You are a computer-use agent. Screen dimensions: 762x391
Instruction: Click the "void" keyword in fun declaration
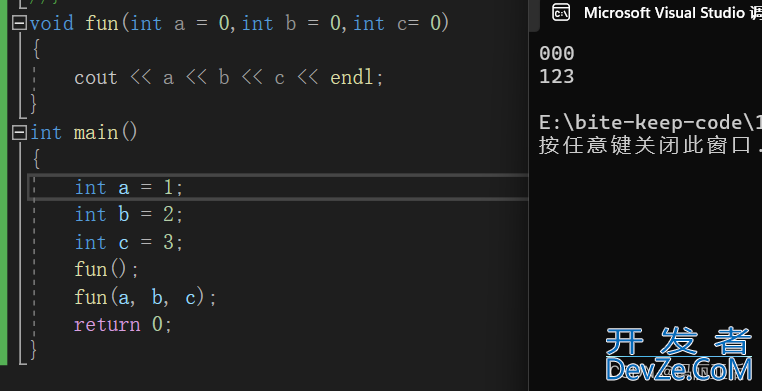coord(52,23)
